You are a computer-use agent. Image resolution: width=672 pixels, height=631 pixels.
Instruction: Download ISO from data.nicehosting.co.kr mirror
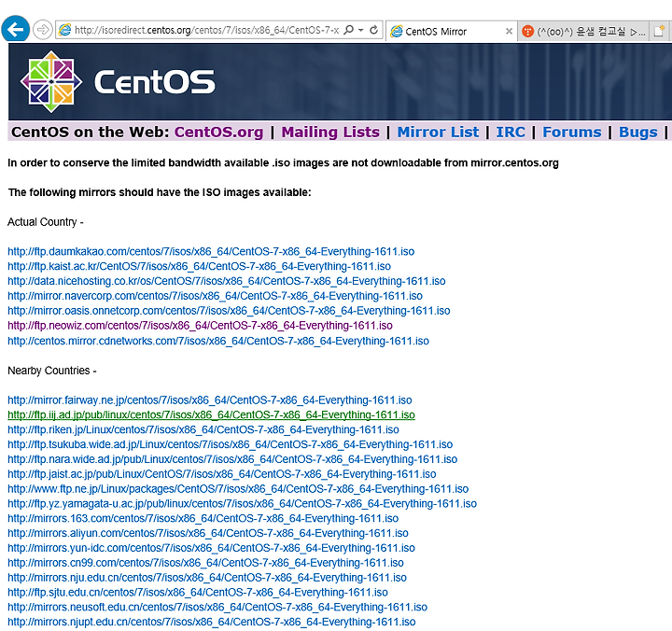pos(226,281)
